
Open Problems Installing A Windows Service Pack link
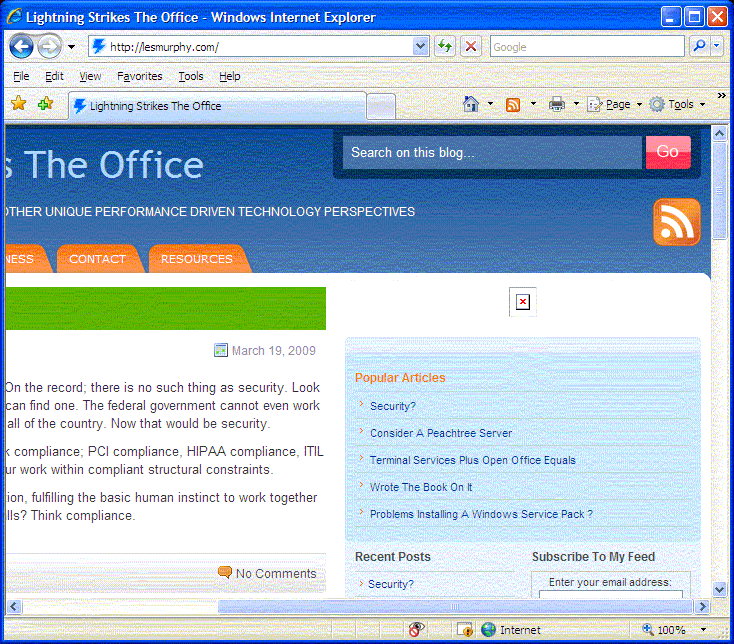coord(482,514)
